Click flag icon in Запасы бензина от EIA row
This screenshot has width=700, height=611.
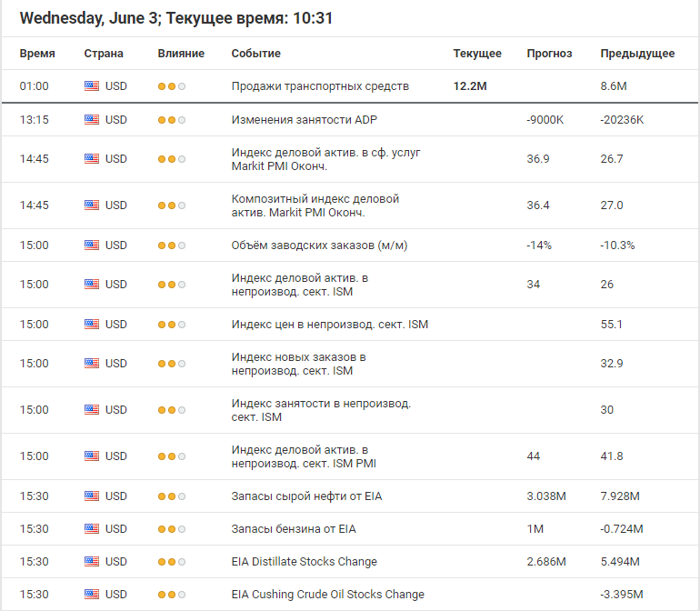pos(92,529)
